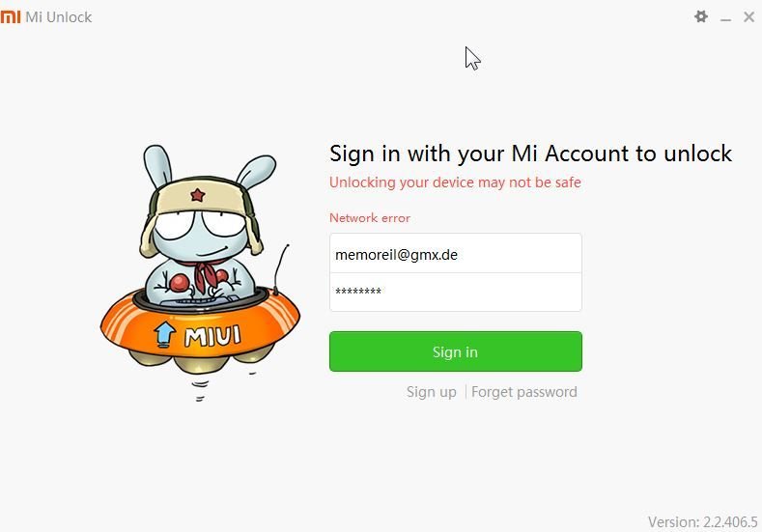
Task: Click the bunny's red neckerchief
Action: click(206, 276)
